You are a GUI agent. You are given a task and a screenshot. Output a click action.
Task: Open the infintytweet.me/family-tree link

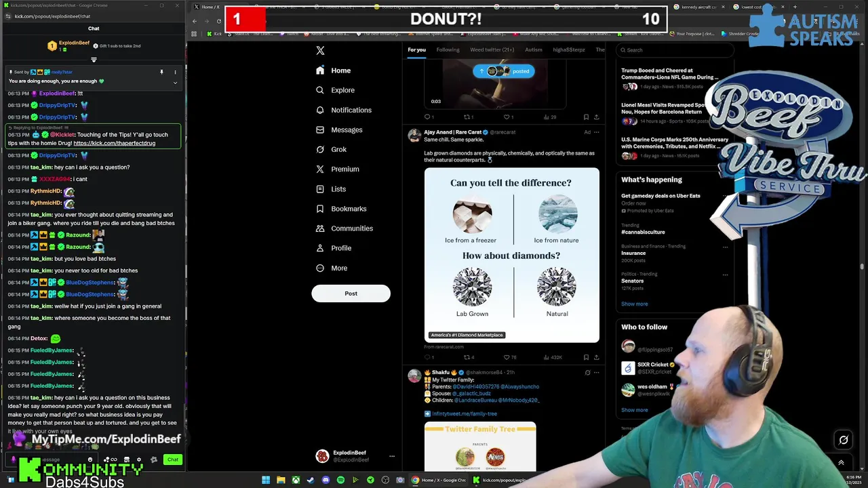(x=465, y=413)
